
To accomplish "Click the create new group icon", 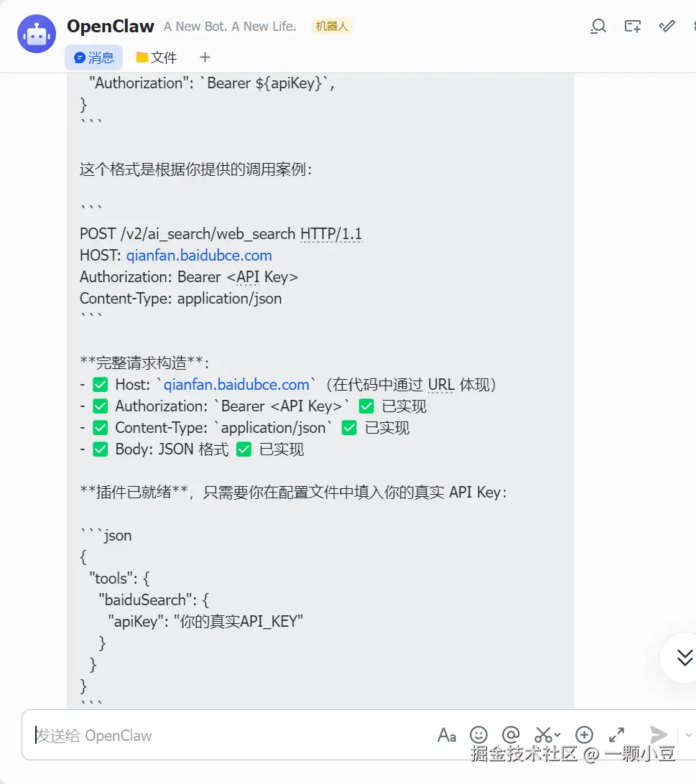I will (633, 26).
